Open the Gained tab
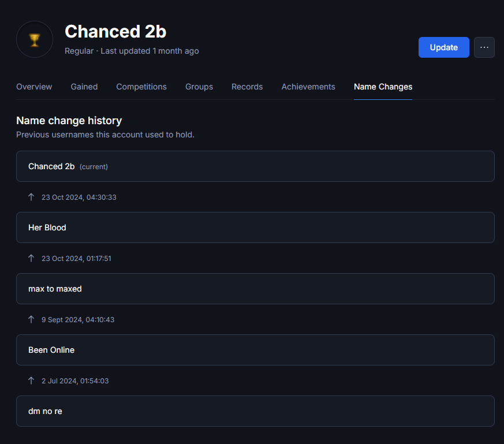Screen dimensions: 504x444 (84, 87)
